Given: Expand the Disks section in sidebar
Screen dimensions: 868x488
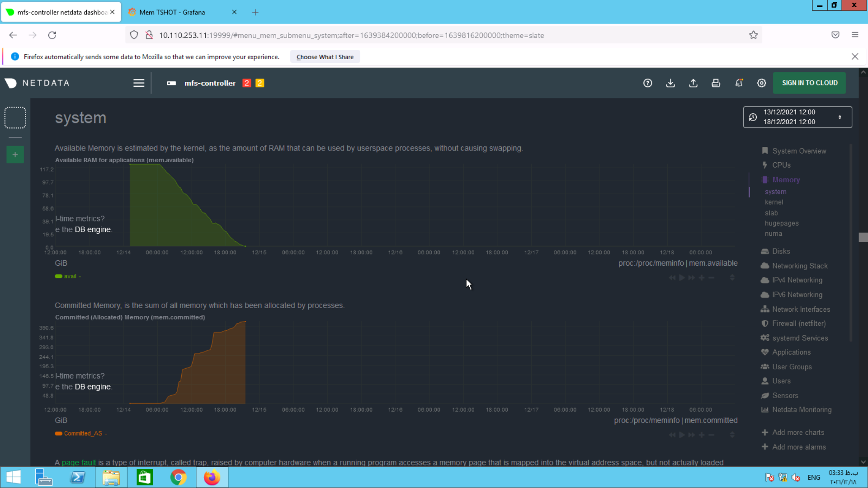Looking at the screenshot, I should point(781,251).
